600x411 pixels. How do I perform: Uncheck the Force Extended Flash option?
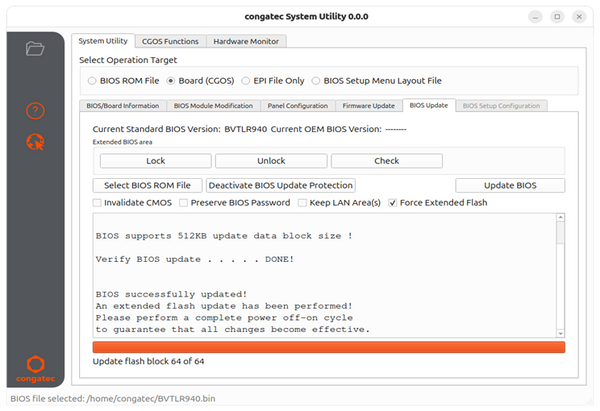[x=393, y=203]
